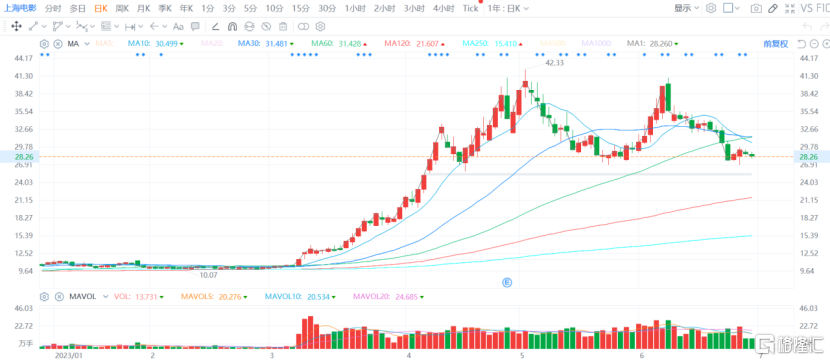Open the 1年:日K range dropdown

(x=508, y=8)
